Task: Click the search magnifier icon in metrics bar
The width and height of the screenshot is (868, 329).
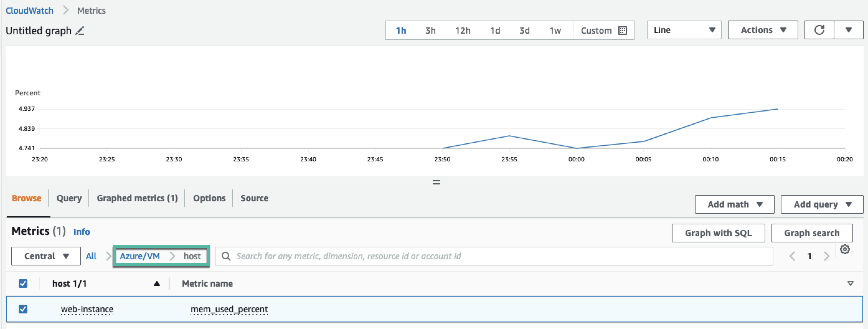Action: tap(226, 256)
